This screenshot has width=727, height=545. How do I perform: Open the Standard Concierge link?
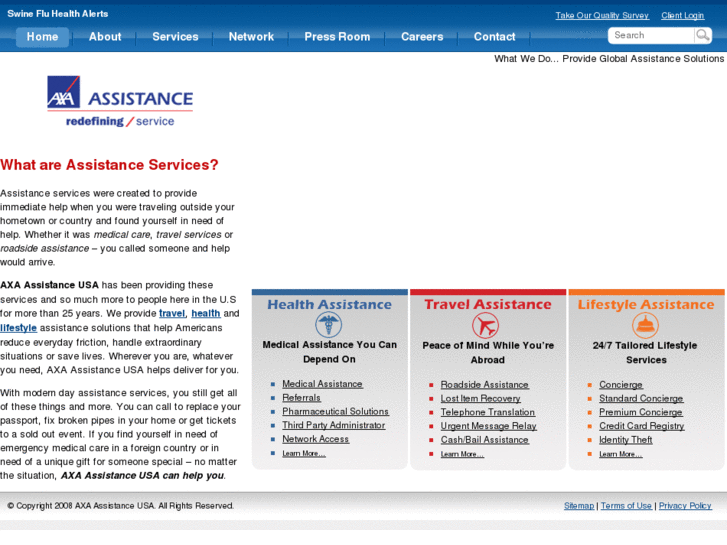(641, 398)
